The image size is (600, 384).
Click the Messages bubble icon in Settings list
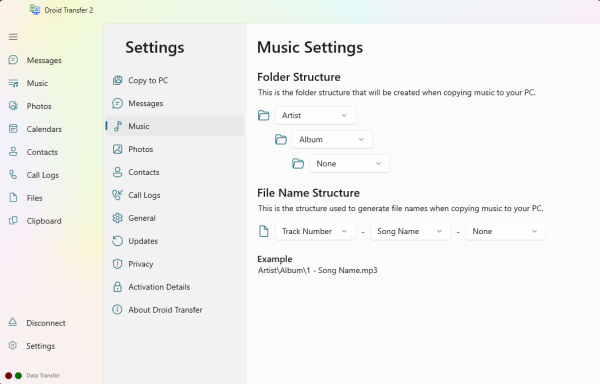pyautogui.click(x=117, y=103)
